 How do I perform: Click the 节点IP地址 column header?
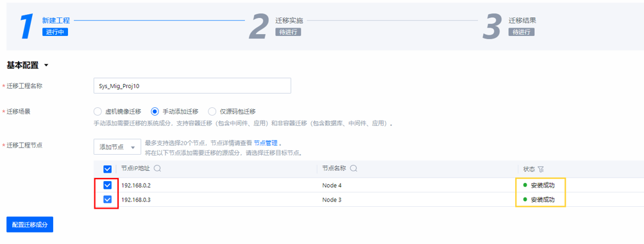pyautogui.click(x=136, y=169)
